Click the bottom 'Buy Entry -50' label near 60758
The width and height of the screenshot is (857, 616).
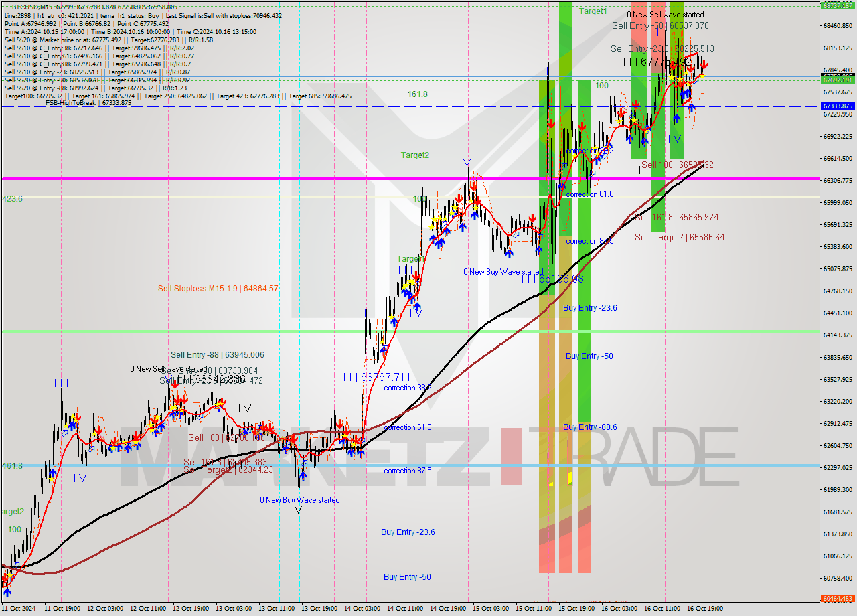(407, 577)
